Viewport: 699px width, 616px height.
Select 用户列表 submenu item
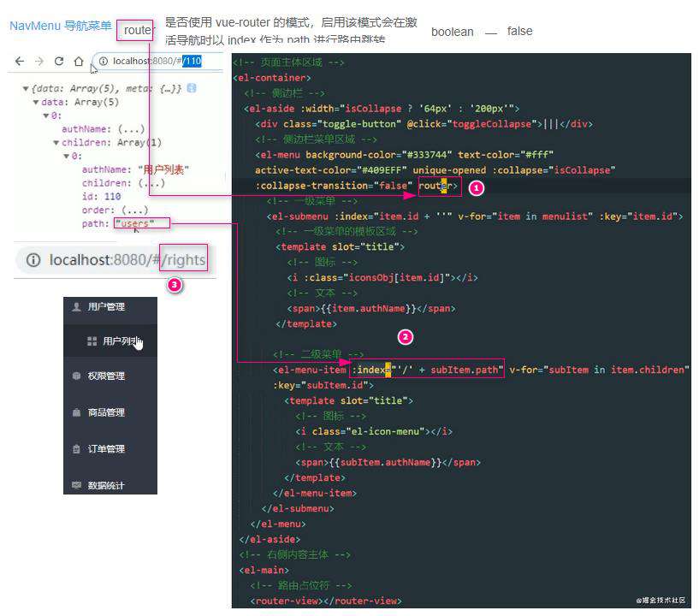(110, 341)
